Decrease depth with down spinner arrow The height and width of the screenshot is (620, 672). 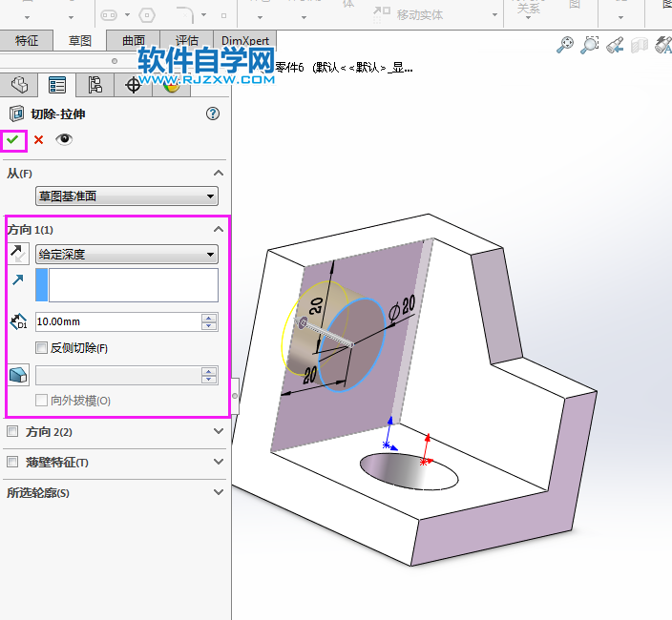209,326
